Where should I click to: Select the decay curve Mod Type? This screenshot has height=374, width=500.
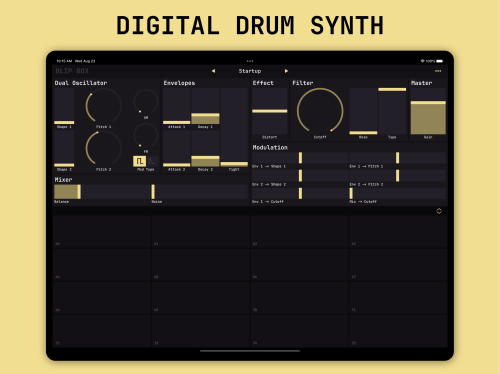pyautogui.click(x=152, y=161)
